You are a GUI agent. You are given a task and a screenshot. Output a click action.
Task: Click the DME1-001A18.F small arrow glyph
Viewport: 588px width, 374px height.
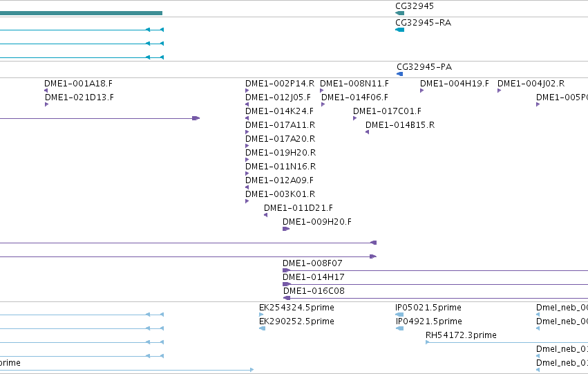(x=46, y=91)
